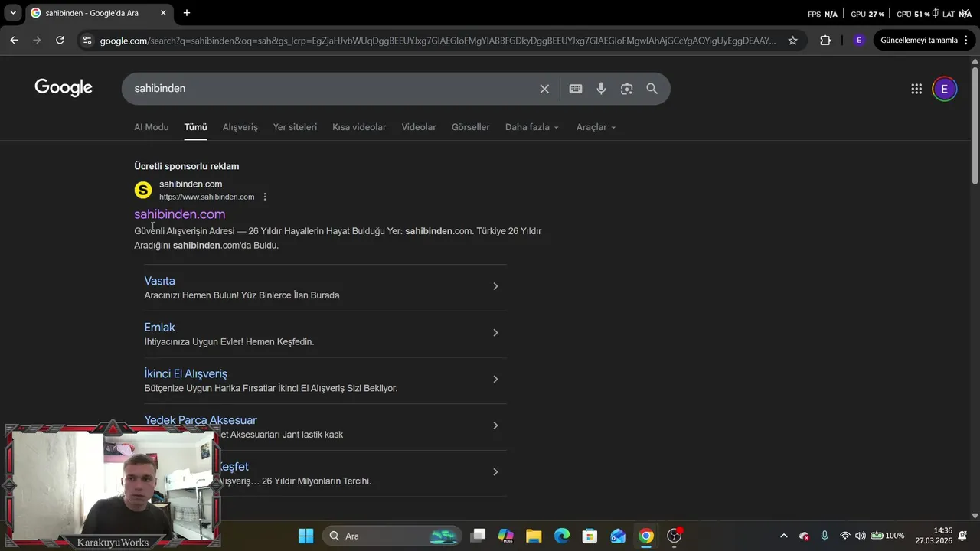Click the Chrome address bar URL
The height and width of the screenshot is (551, 980).
click(438, 40)
